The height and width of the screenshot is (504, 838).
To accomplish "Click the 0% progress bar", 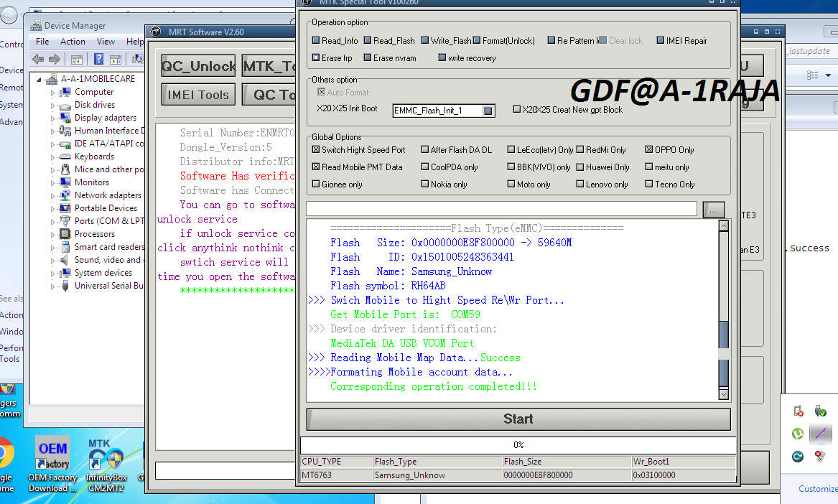I will (518, 444).
